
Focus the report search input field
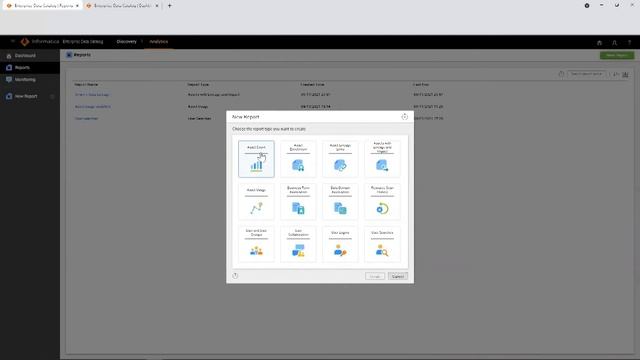tap(587, 74)
